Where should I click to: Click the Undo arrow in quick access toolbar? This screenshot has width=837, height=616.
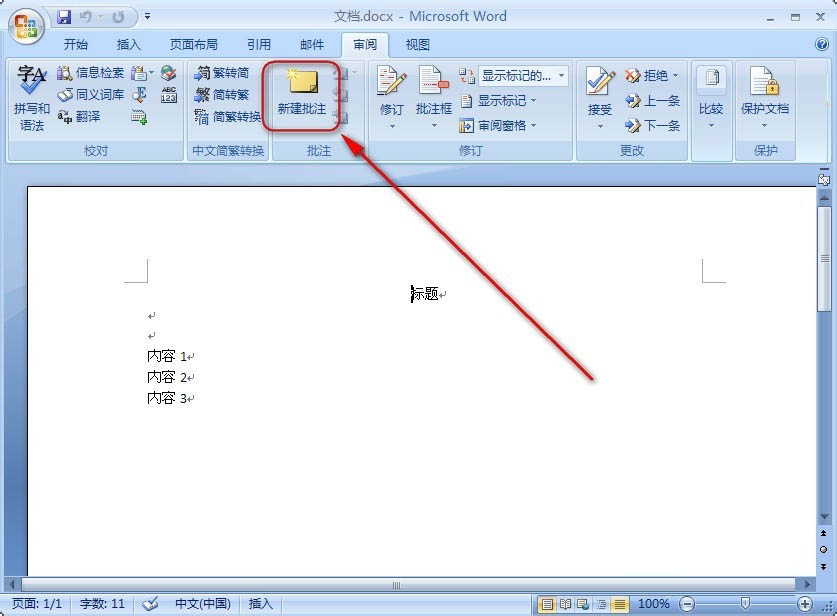(x=85, y=17)
